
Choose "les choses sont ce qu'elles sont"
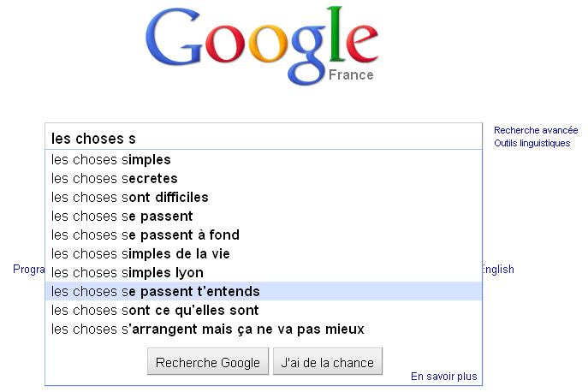click(x=264, y=310)
